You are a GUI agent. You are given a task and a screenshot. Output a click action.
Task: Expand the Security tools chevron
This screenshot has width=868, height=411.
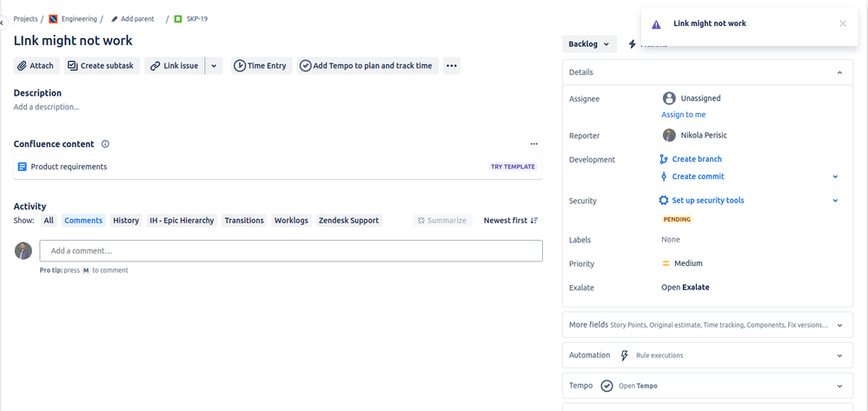pyautogui.click(x=835, y=201)
